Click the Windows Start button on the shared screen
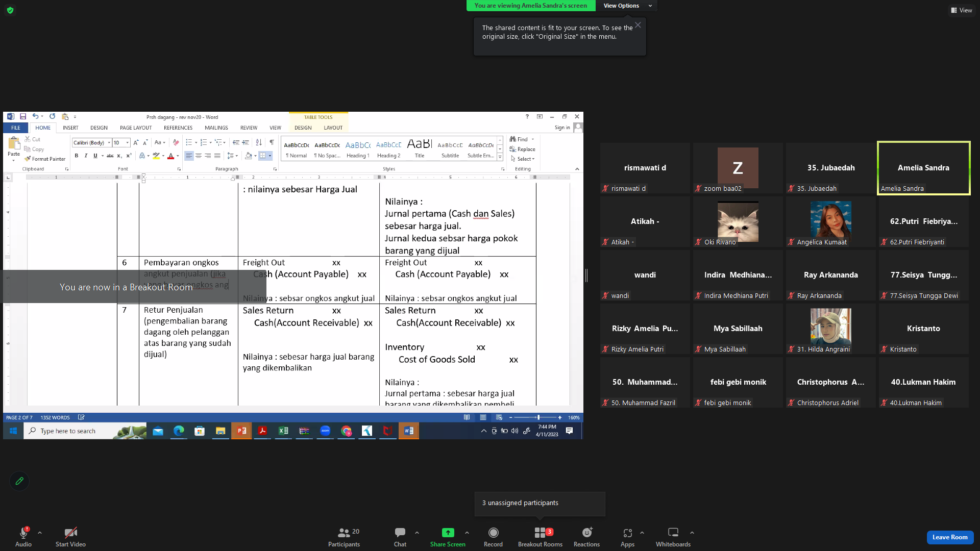The width and height of the screenshot is (980, 551). pos(13,431)
